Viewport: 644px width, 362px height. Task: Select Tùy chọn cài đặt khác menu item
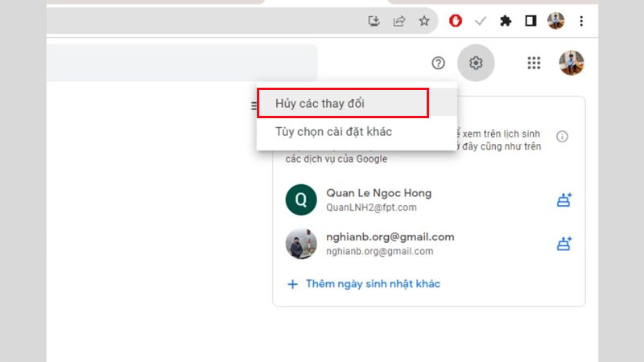[357, 132]
